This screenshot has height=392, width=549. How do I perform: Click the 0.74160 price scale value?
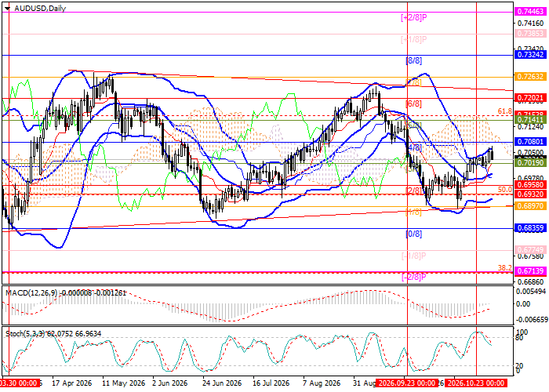coord(530,23)
